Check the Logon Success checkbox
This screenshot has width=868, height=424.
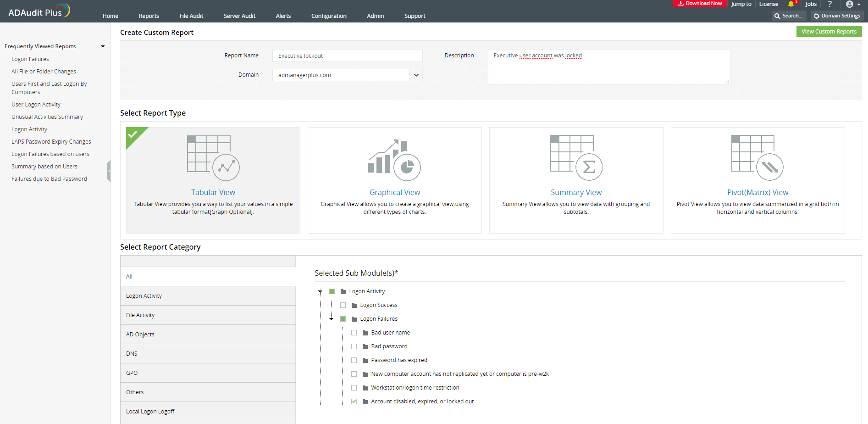[343, 305]
